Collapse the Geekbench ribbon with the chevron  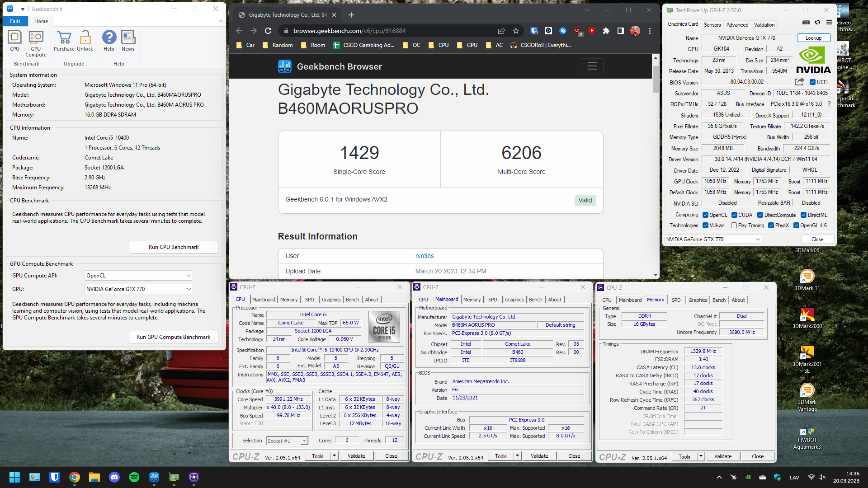[221, 21]
